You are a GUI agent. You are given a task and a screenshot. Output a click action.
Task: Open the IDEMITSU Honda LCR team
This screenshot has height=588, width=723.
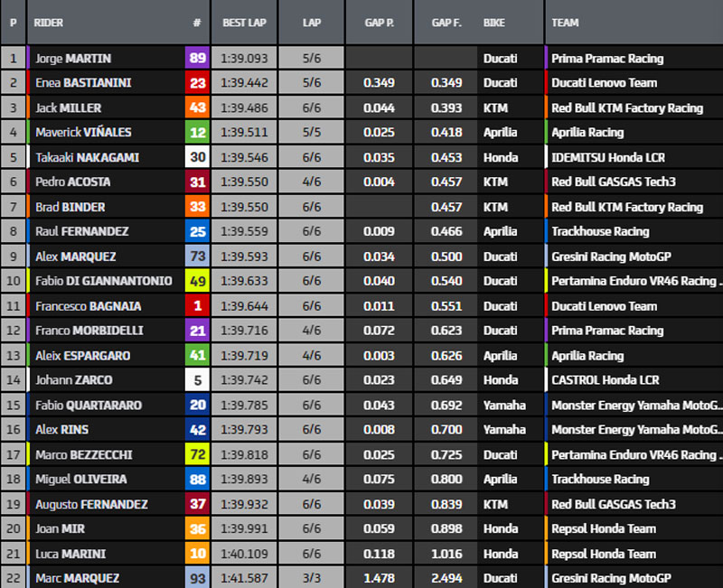(608, 157)
